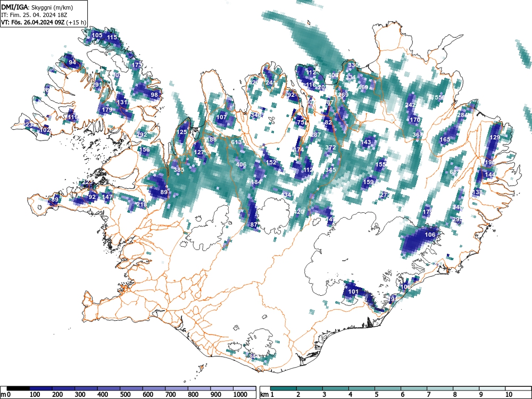Image resolution: width=532 pixels, height=399 pixels.
Task: Click the 'DMI/IGA: Skyggni (m/km)' title text
Action: pos(37,7)
